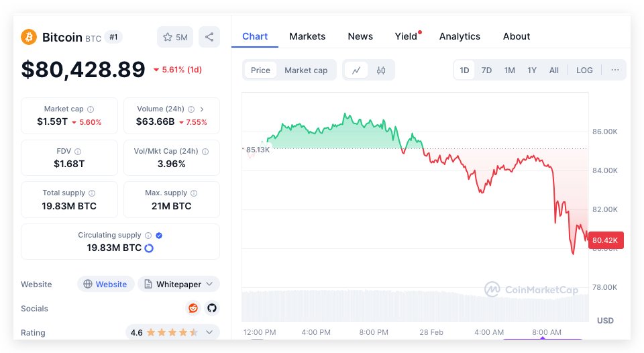Screen dimensions: 644x353
Task: Select the 7D time range
Action: pos(486,70)
